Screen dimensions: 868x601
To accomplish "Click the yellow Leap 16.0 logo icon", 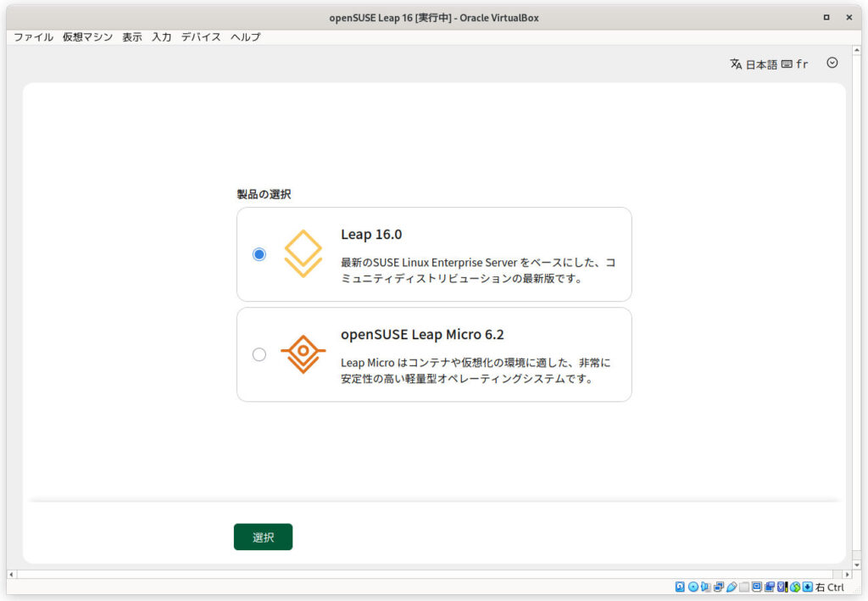I will tap(303, 253).
